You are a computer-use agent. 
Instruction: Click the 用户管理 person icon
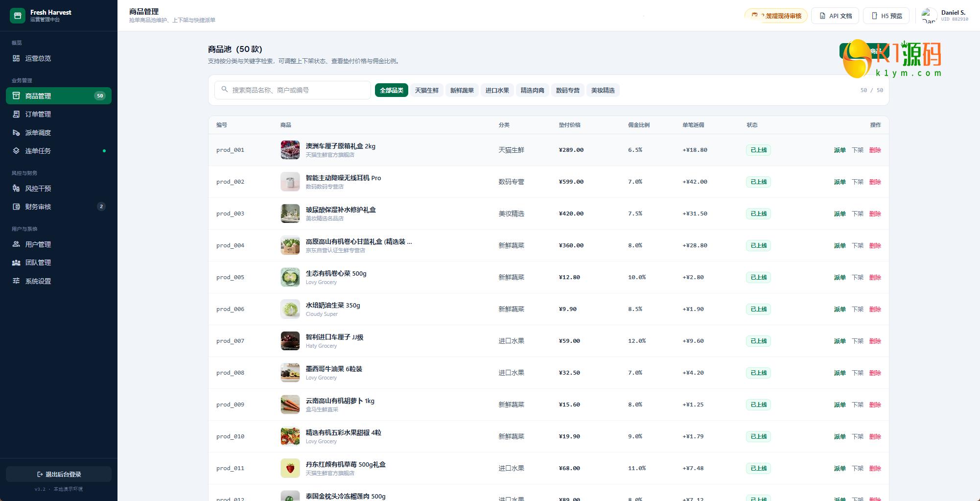[16, 244]
